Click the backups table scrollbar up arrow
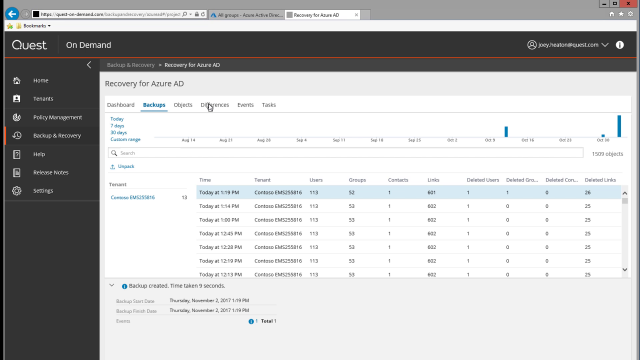640x360 pixels. tap(624, 193)
